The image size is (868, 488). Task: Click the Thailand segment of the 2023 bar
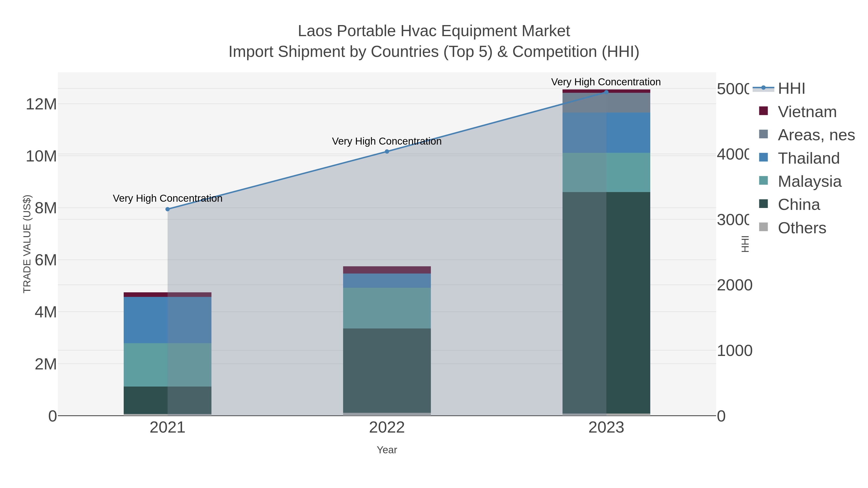606,133
